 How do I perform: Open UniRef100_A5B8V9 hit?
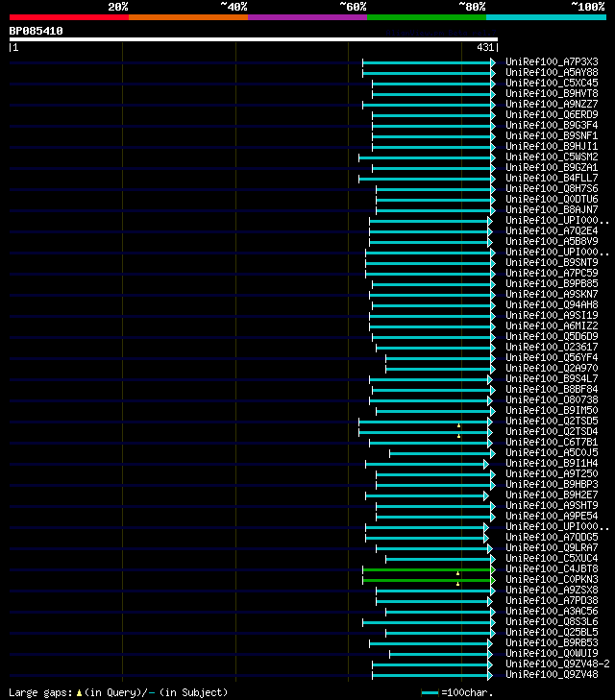pos(552,242)
